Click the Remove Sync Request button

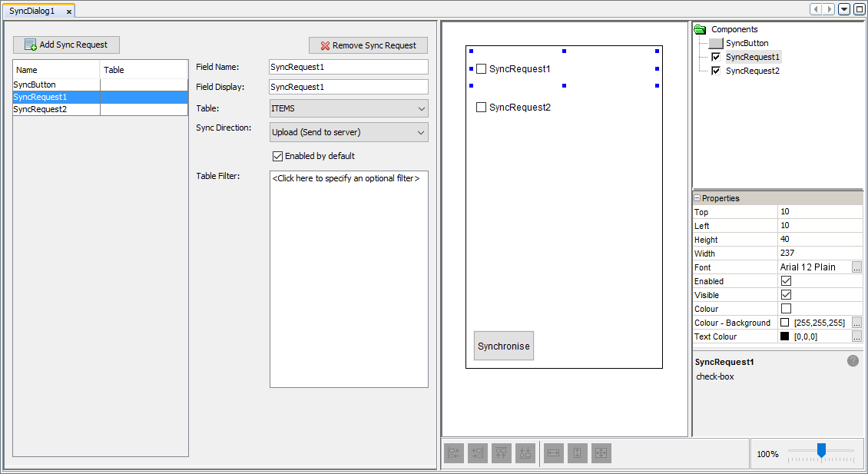click(368, 45)
